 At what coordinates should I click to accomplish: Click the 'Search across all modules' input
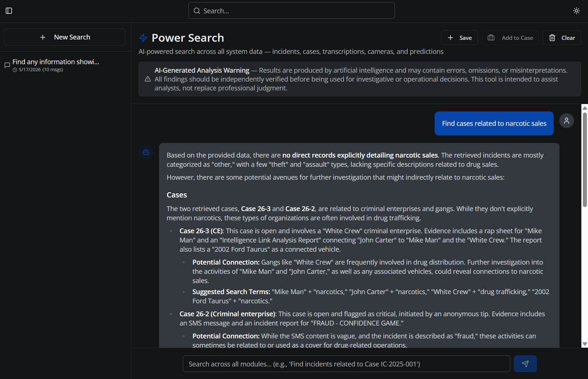click(x=347, y=364)
